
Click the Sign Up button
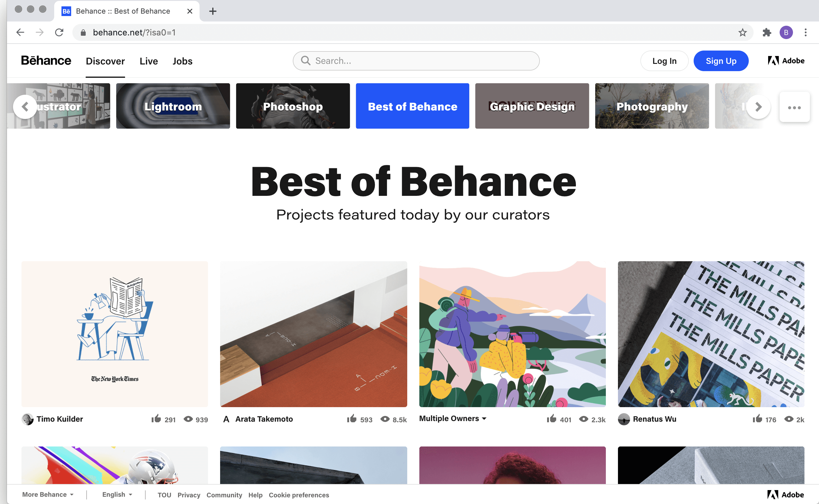[x=721, y=61]
